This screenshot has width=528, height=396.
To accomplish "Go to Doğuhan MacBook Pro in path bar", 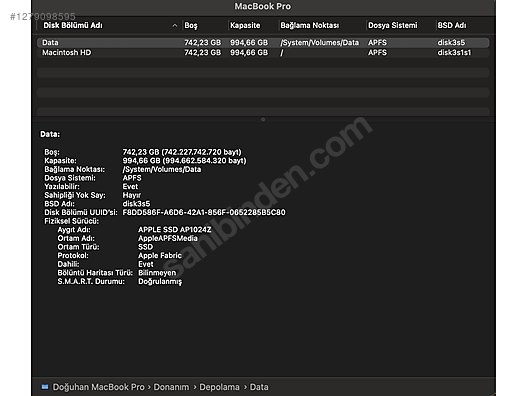I will tap(98, 387).
